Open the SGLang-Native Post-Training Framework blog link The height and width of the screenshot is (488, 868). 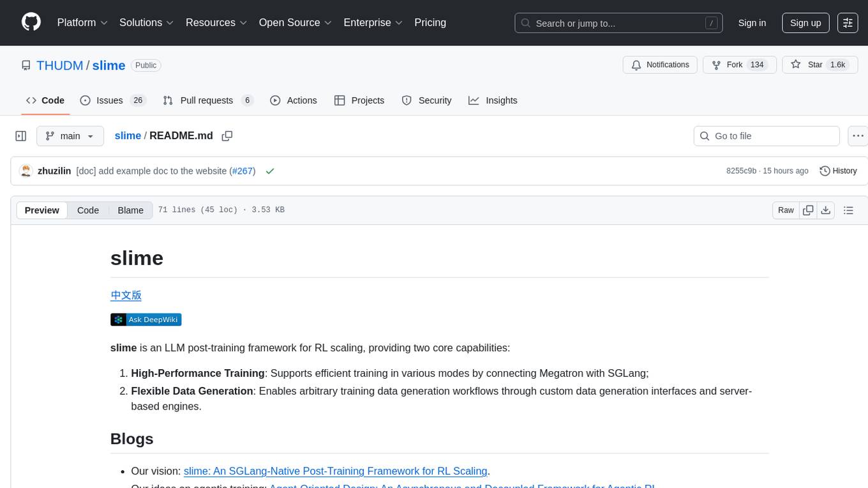[x=336, y=471]
